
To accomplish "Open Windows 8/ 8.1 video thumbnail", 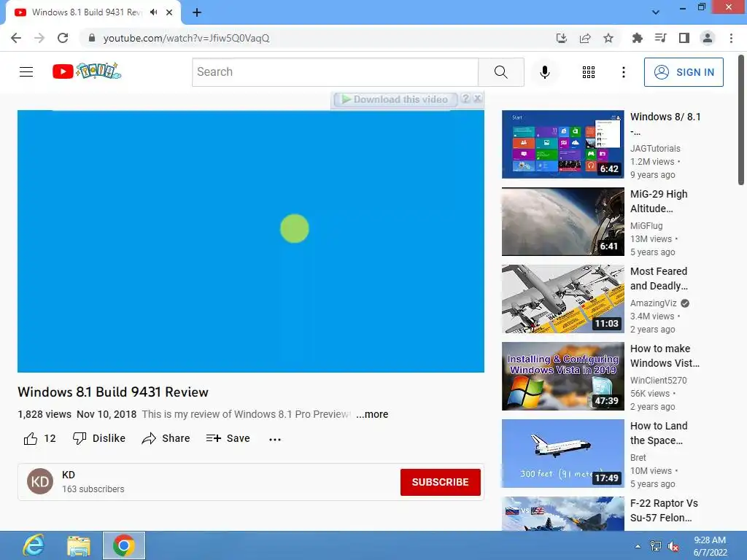I will 562,144.
